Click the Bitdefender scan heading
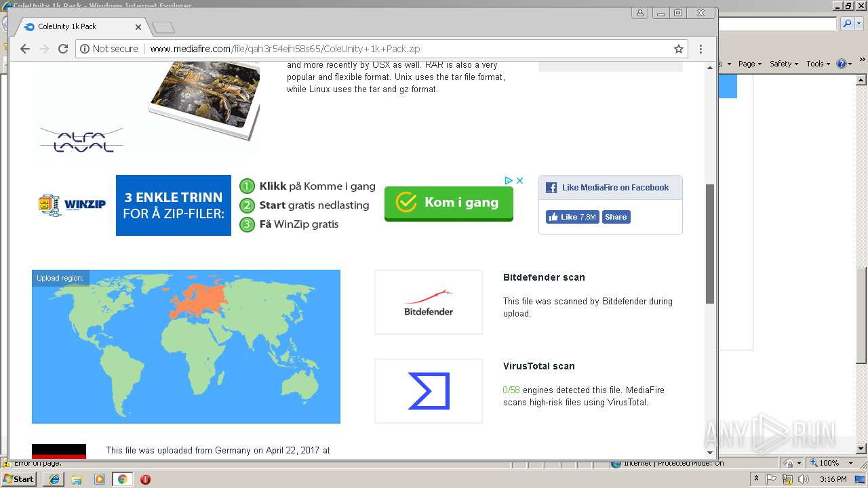868x488 pixels. click(544, 277)
